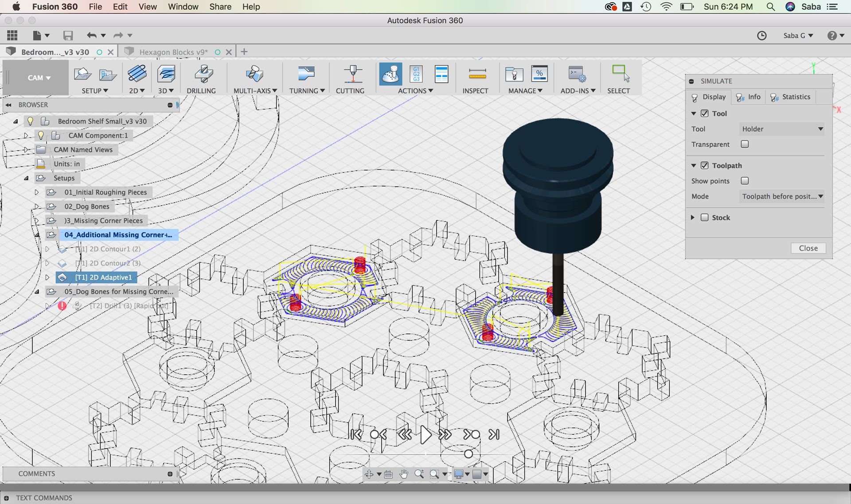851x504 pixels.
Task: Select the Cutting tool icon
Action: click(352, 74)
